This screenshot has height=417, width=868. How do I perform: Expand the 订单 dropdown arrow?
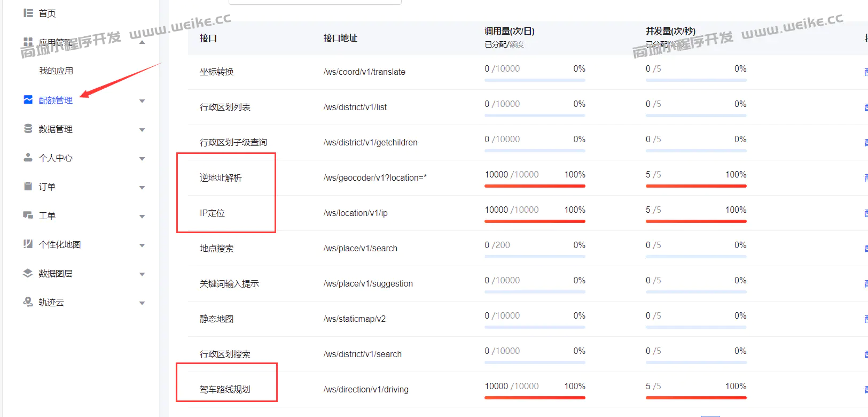[x=142, y=188]
